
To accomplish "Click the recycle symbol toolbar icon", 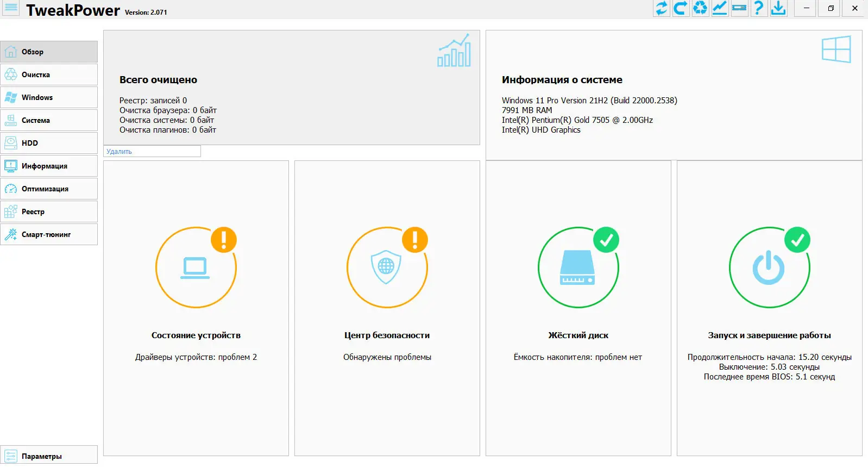I will click(701, 8).
